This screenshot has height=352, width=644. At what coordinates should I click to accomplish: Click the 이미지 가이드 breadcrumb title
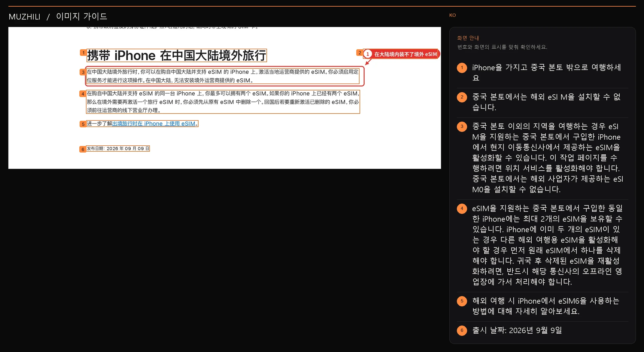(82, 16)
